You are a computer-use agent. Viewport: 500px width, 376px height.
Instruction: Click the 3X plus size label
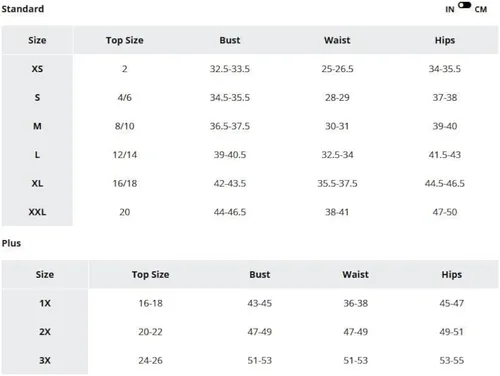[45, 360]
